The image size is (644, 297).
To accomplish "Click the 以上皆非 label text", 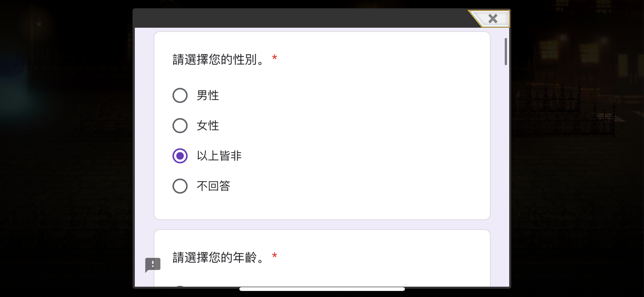I will [219, 156].
